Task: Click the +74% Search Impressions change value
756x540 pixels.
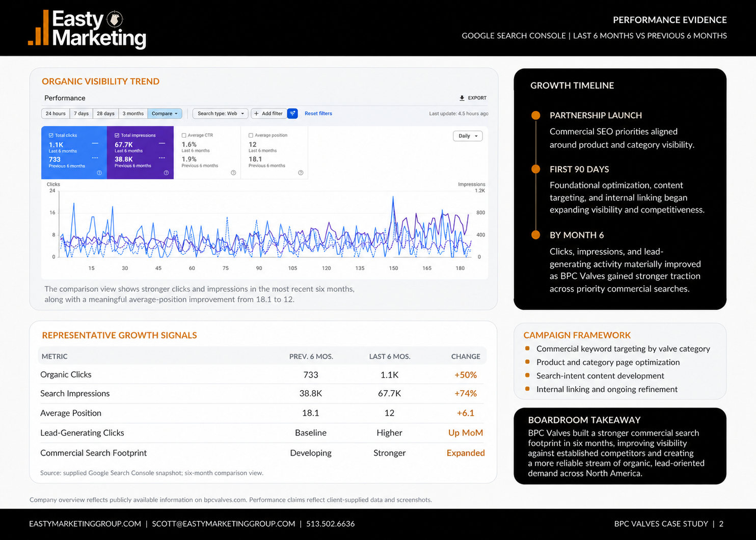Action: point(466,393)
